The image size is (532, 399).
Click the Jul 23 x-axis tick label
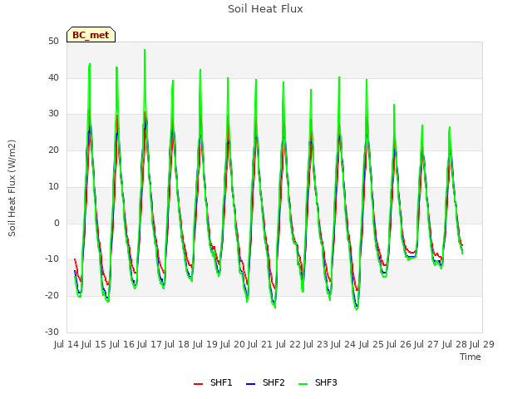[316, 344]
